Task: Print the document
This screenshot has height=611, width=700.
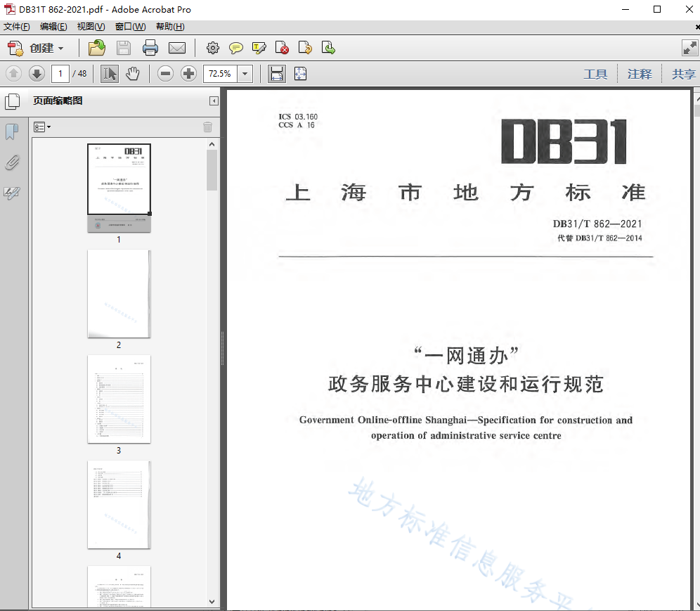Action: click(150, 48)
